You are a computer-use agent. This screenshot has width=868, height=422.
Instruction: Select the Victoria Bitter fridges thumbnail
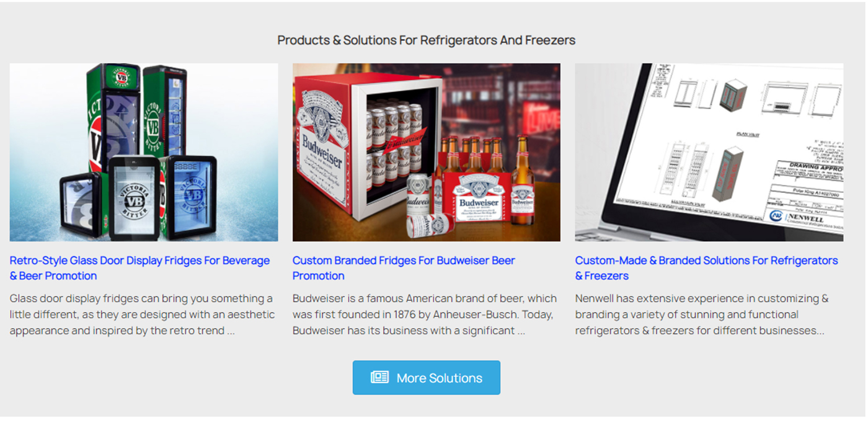[x=144, y=152]
